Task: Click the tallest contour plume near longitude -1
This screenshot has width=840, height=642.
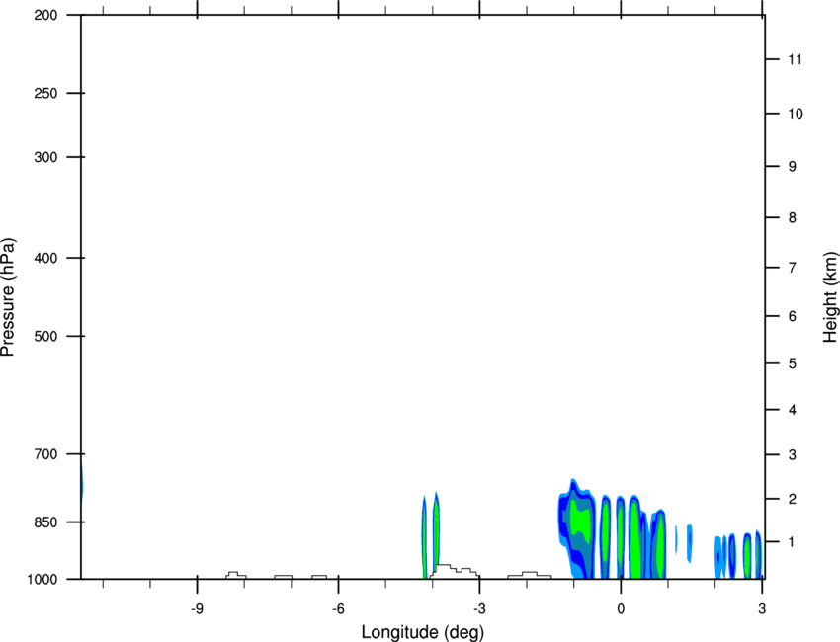Action: 577,527
